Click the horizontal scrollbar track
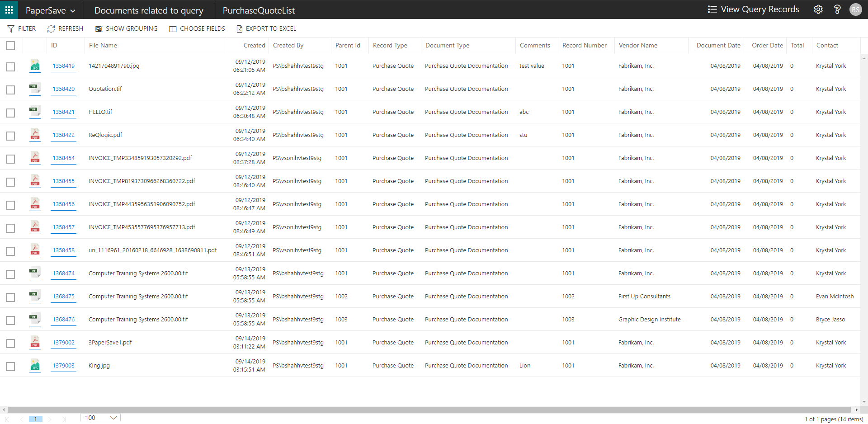The height and width of the screenshot is (424, 868). click(x=429, y=410)
